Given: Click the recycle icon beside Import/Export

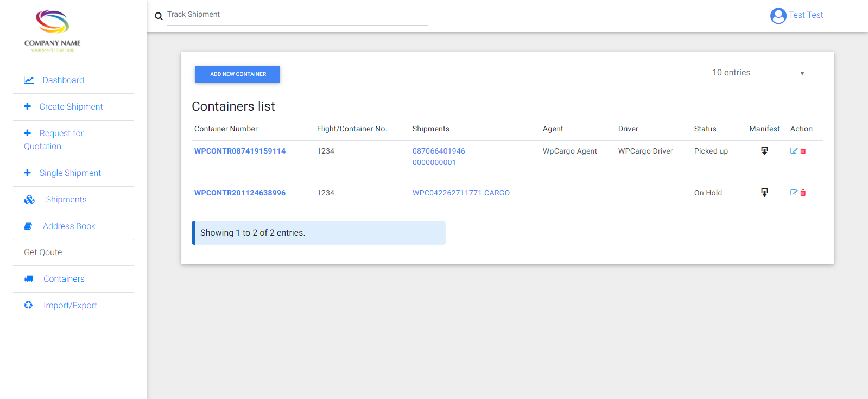Looking at the screenshot, I should [x=28, y=305].
